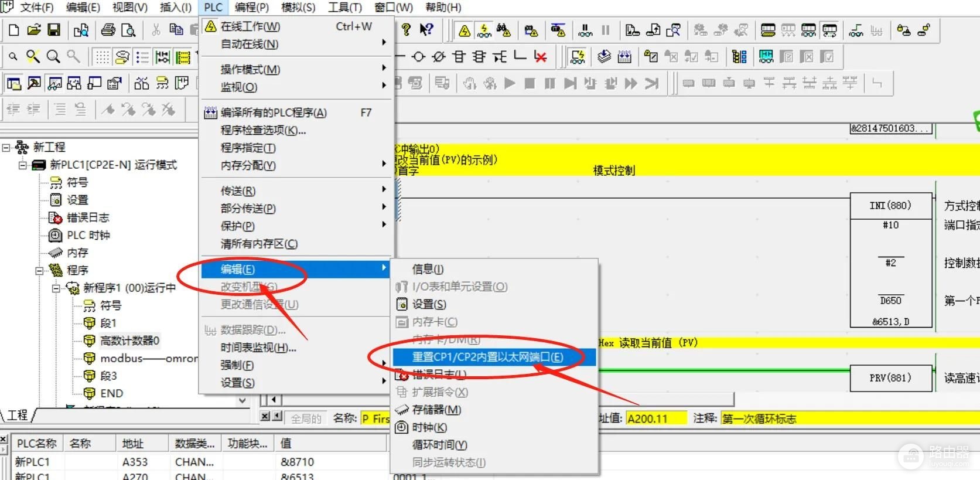Click the Copy toolbar icon
This screenshot has width=980, height=480.
coord(176,30)
